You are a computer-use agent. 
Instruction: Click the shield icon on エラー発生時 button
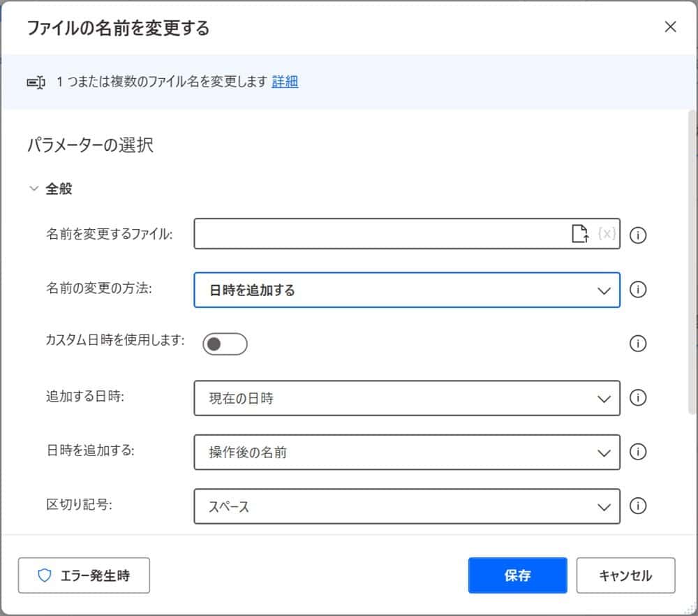(45, 575)
